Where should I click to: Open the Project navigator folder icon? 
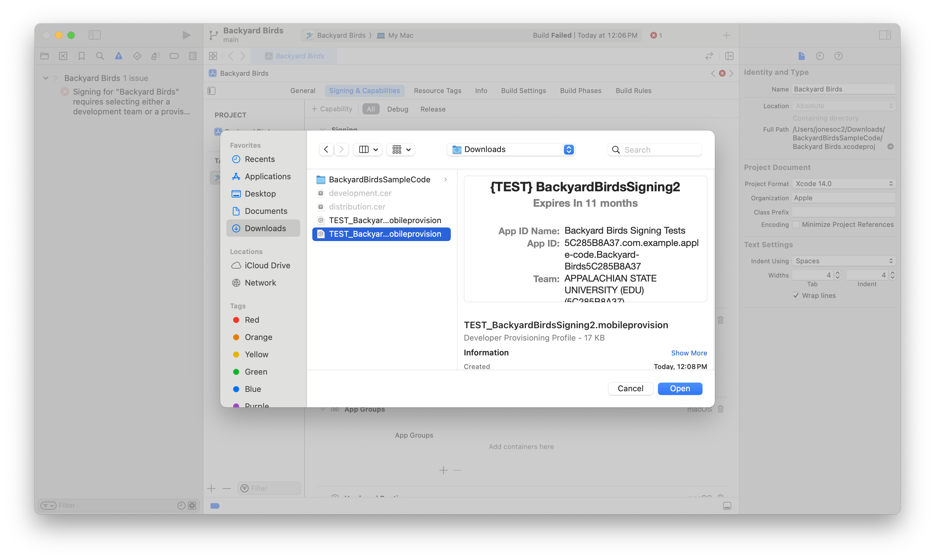point(45,56)
